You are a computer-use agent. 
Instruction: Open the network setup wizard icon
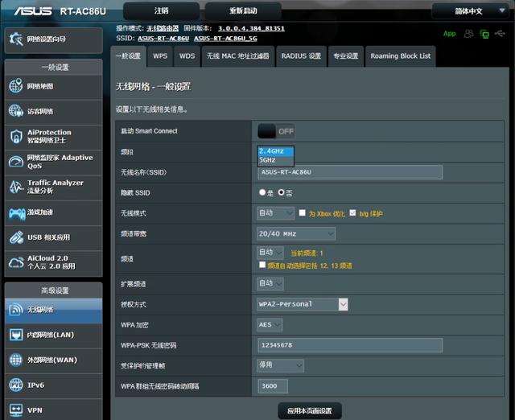16,39
